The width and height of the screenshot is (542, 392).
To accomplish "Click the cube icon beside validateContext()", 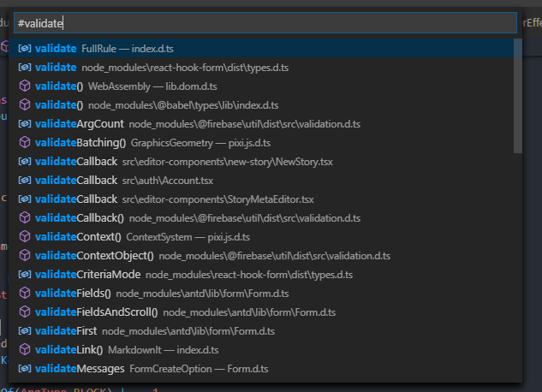I will point(25,236).
